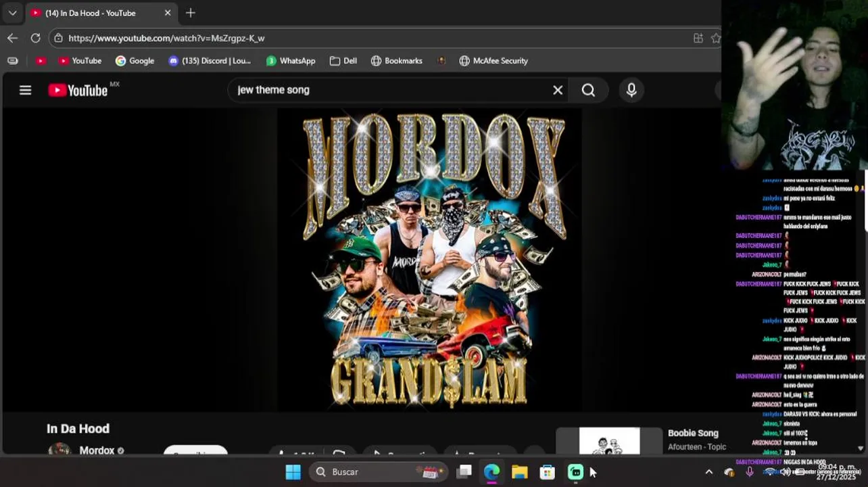
Task: Open the Windows Start menu
Action: 293,472
